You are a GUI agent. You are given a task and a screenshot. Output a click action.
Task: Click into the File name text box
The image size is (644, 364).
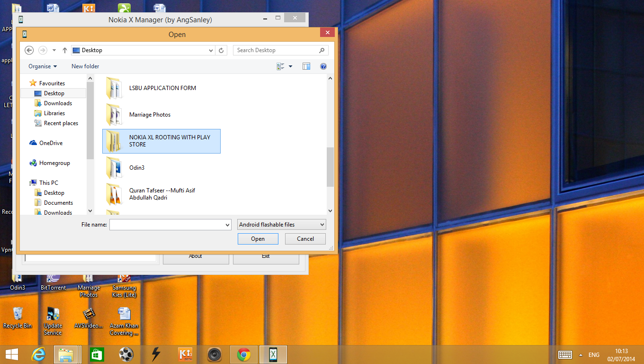click(x=167, y=225)
